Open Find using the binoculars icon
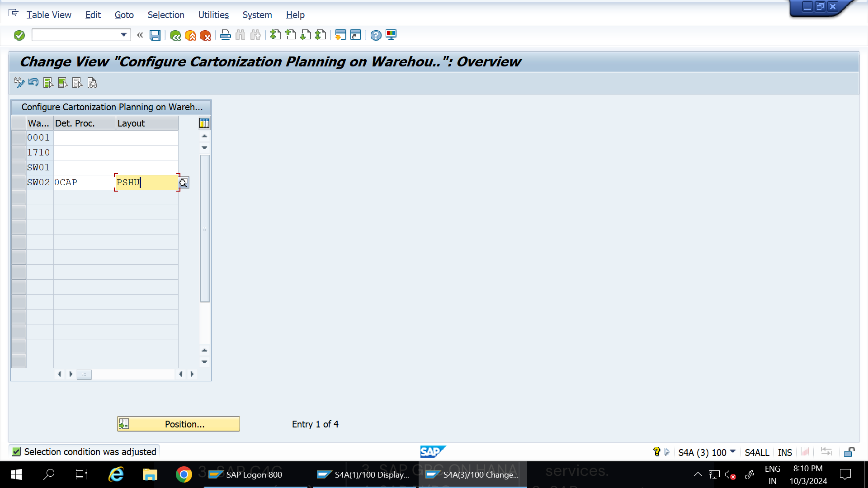 [x=240, y=35]
